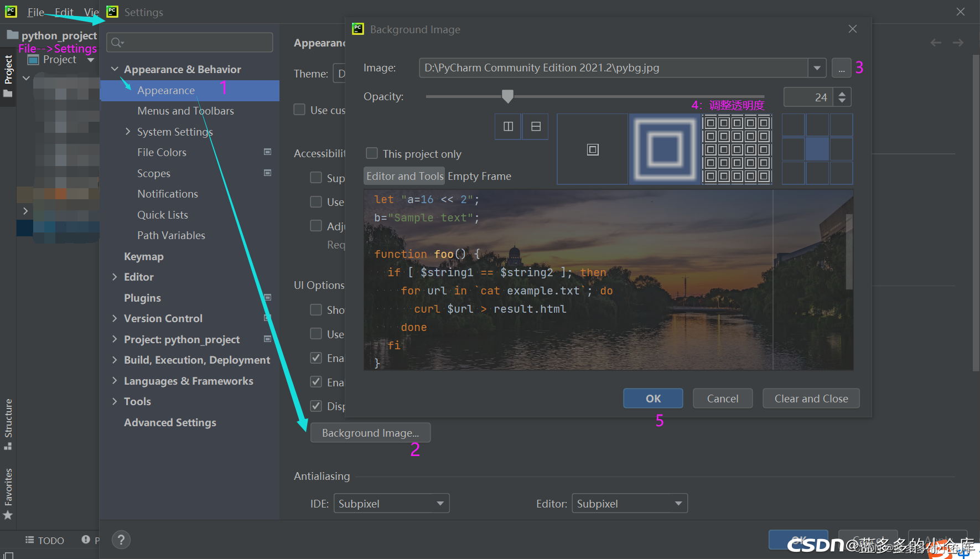Enable the This project only checkbox
980x559 pixels.
[x=372, y=153]
